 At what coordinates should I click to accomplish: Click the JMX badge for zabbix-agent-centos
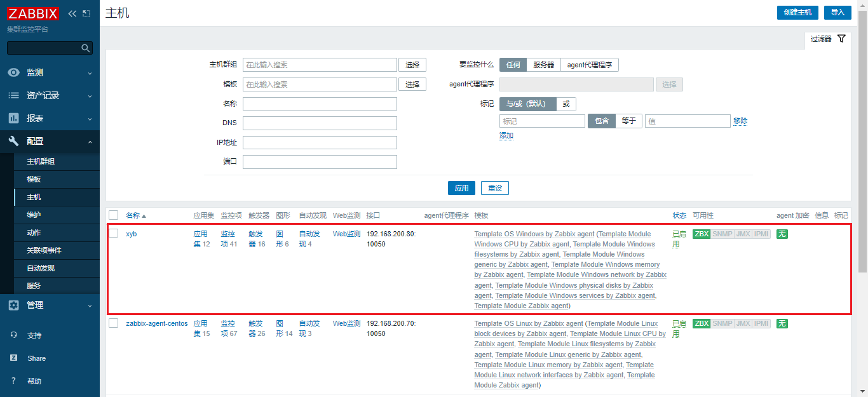pos(743,323)
